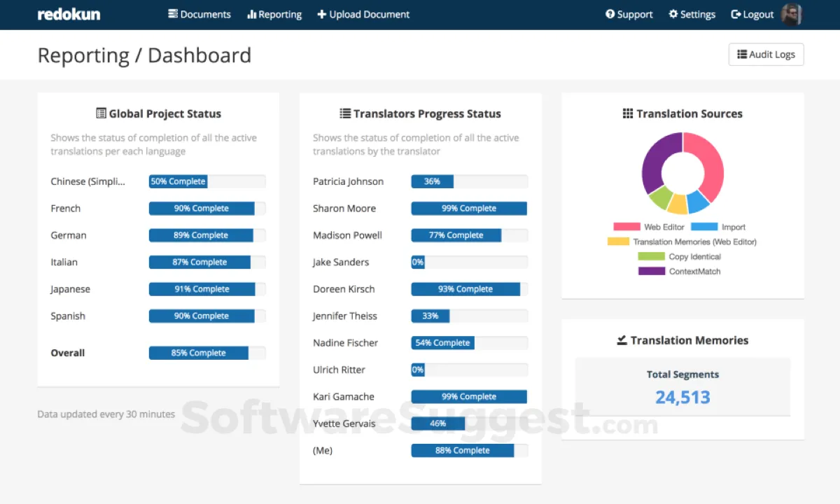Image resolution: width=840 pixels, height=504 pixels.
Task: Click the Upload Document plus icon
Action: (322, 14)
